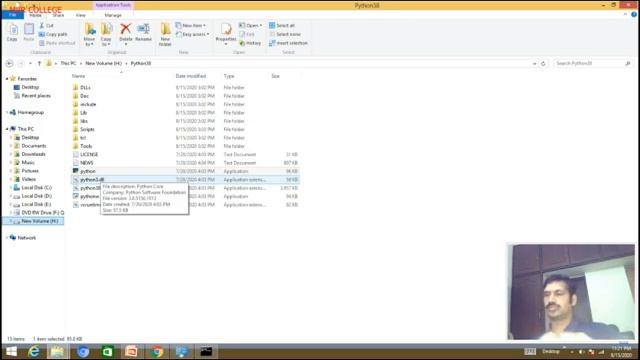The width and height of the screenshot is (640, 360).
Task: Expand Local Disk (C:) in the tree
Action: click(x=11, y=188)
